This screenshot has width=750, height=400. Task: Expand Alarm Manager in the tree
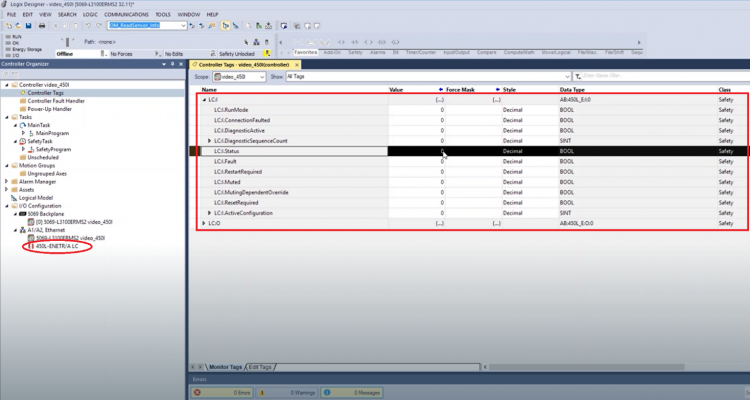7,181
